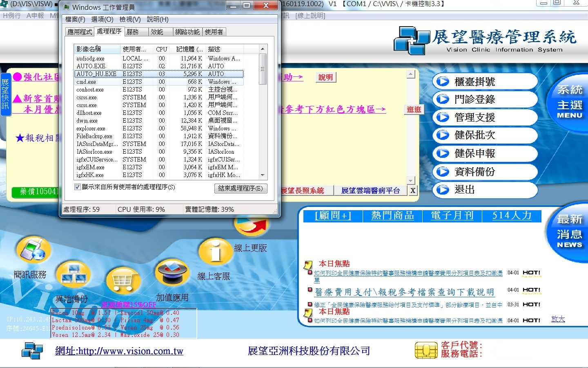Select the AUTO_HU.EXE process row
Screen dimensions: 588x368
coord(159,74)
